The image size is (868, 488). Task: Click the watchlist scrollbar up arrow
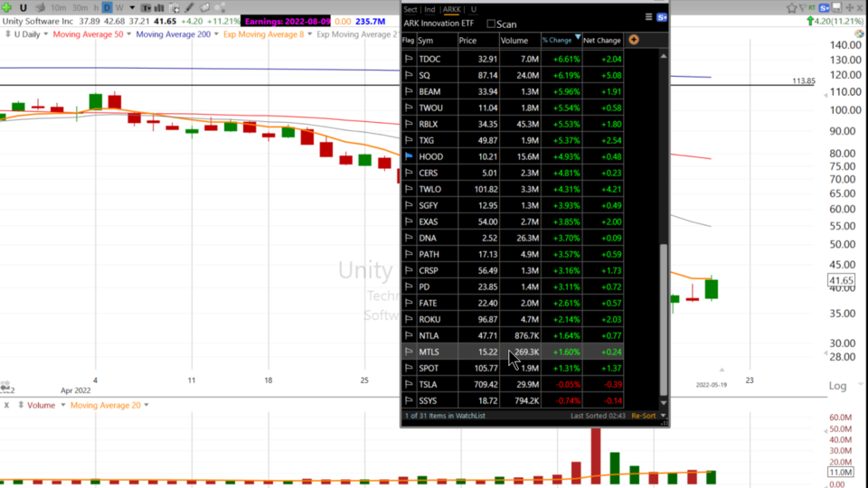663,56
